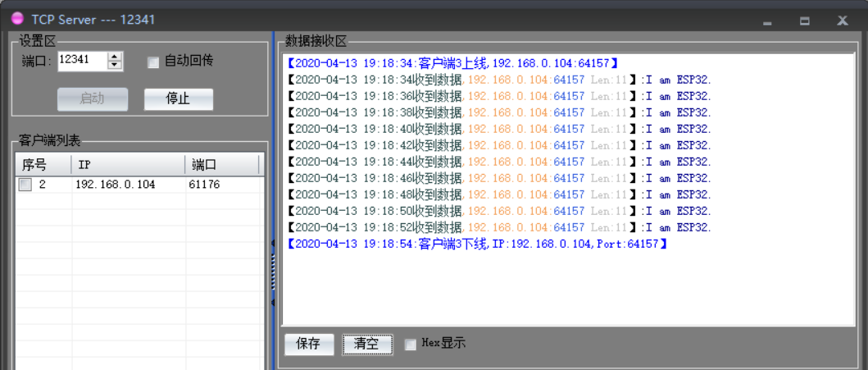This screenshot has width=868, height=370.
Task: Click log line 客户端3上线 at 19:18:34
Action: pyautogui.click(x=452, y=63)
